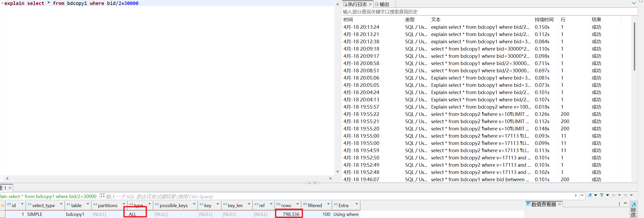Open funnel filter settings dropdown
The width and height of the screenshot is (644, 218).
tap(607, 195)
